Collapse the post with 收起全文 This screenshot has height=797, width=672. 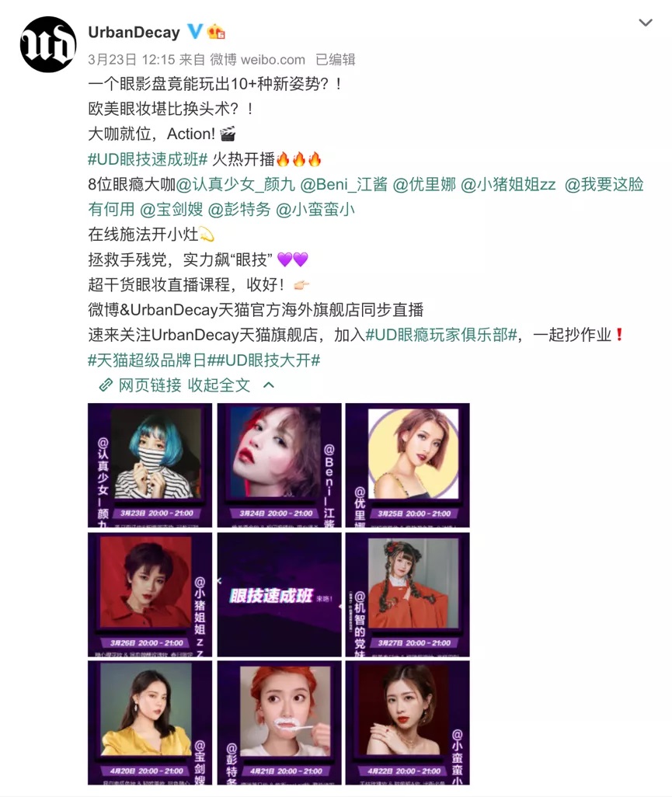point(218,385)
